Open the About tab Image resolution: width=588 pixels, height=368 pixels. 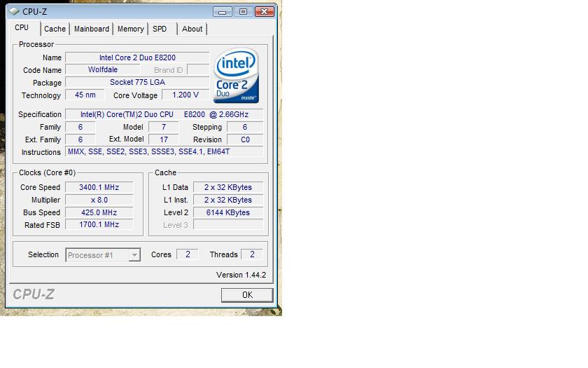[192, 29]
